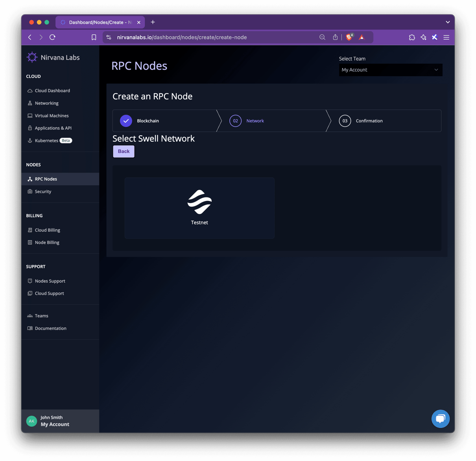Click the Cloud Support icon

[30, 293]
